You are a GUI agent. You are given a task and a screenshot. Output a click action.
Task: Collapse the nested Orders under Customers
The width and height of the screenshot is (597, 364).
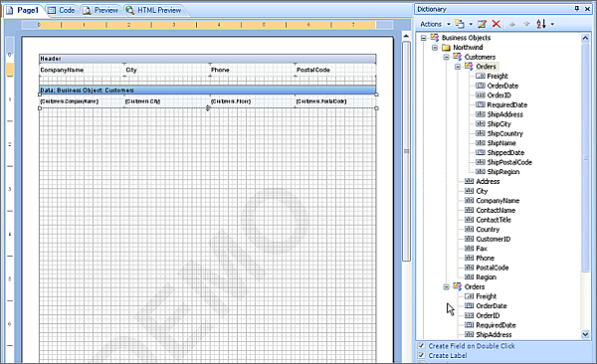point(458,67)
